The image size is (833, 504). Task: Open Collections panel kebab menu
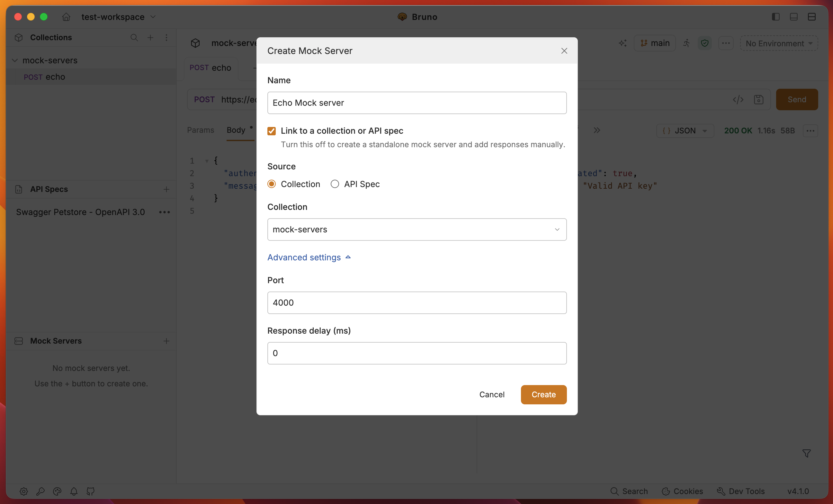click(166, 38)
